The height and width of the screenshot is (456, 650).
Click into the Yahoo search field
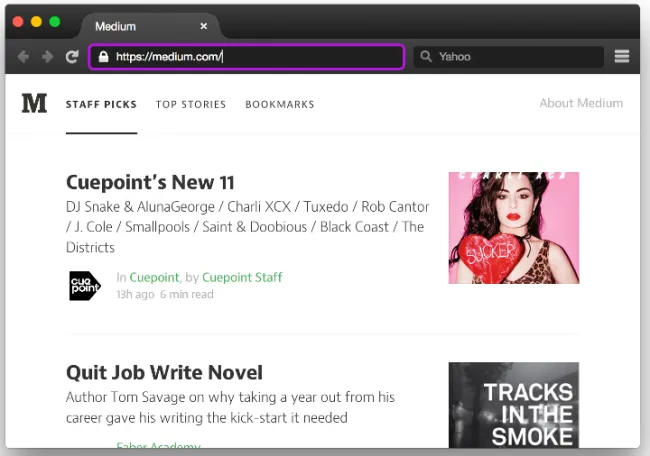[509, 56]
